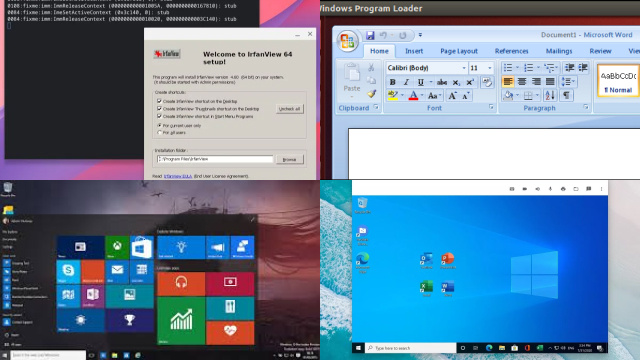Open the font size 11 dropdown
640x360 pixels.
[x=490, y=68]
